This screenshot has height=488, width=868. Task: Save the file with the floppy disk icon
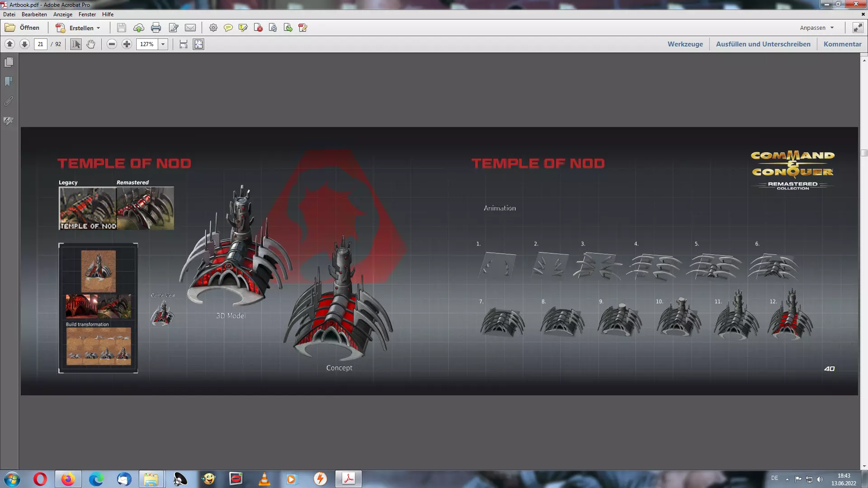[x=121, y=28]
